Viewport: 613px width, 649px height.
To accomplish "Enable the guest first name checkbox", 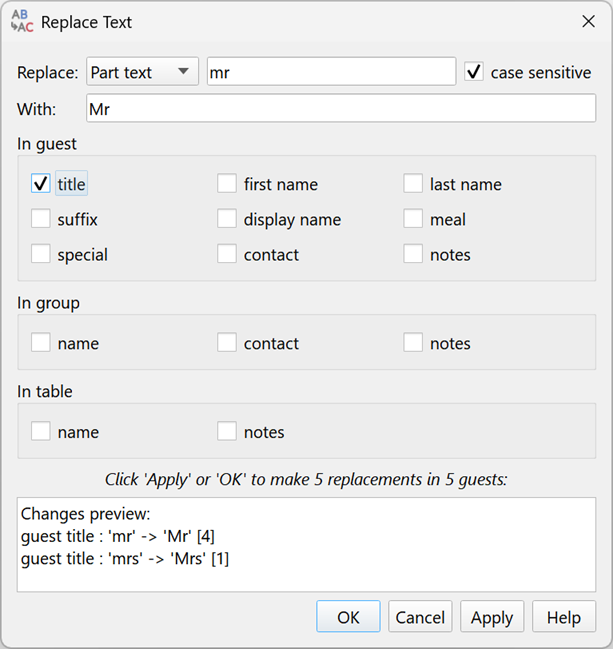I will coord(227,183).
